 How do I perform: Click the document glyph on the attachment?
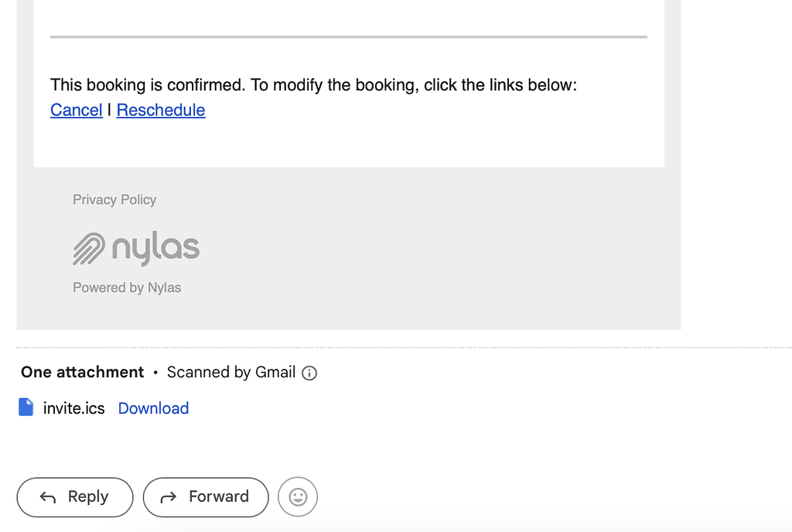pyautogui.click(x=26, y=408)
